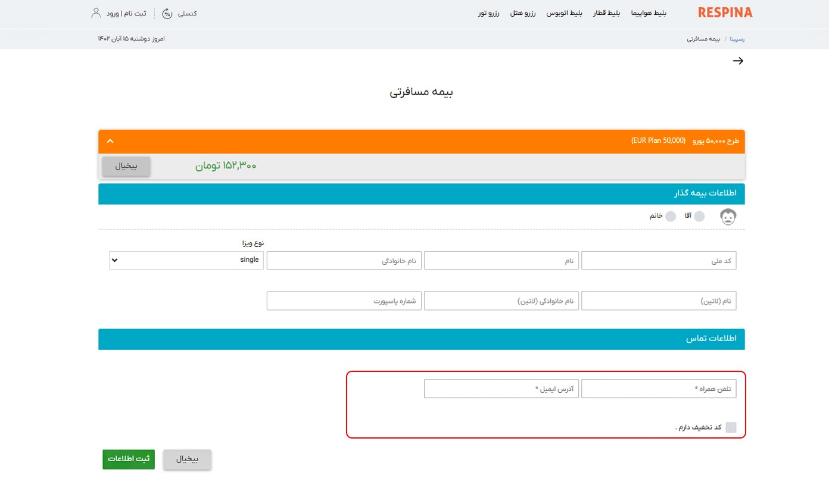Select the خانم gender radio button
The height and width of the screenshot is (504, 829).
click(x=671, y=216)
